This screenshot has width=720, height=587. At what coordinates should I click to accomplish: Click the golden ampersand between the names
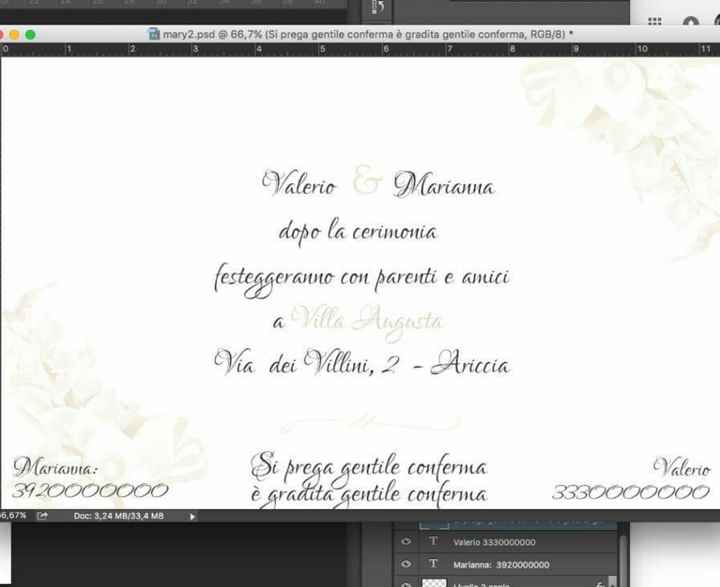[x=367, y=183]
